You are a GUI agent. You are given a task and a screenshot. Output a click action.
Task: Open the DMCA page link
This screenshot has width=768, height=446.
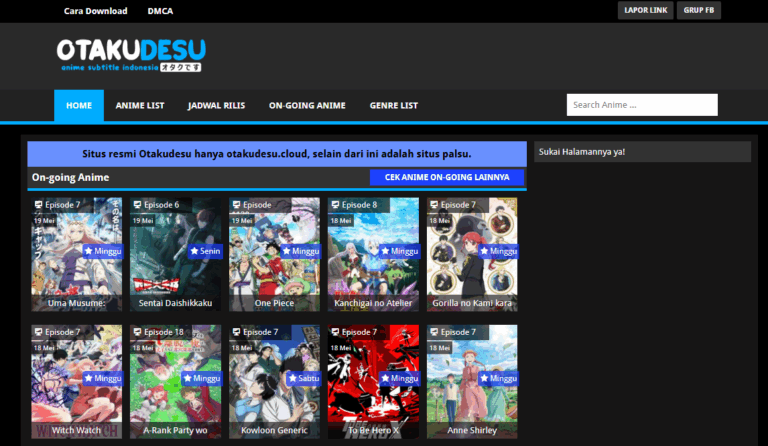pos(160,11)
